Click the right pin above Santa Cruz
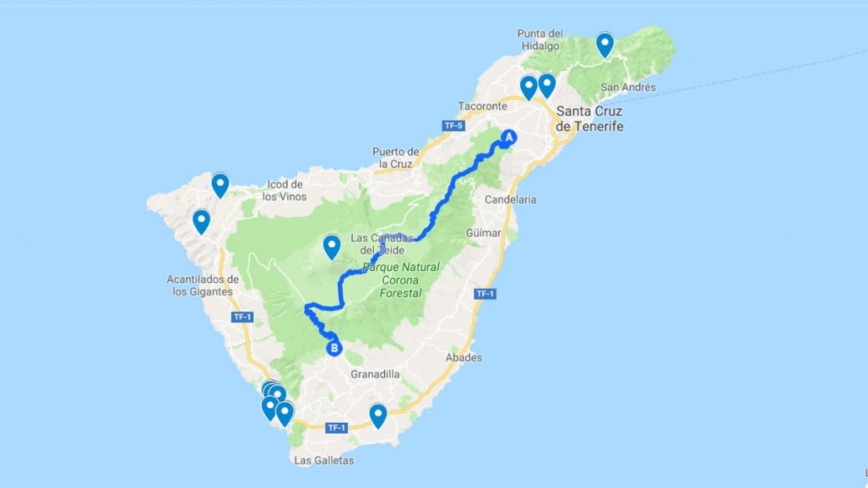The height and width of the screenshot is (488, 868). tap(547, 86)
